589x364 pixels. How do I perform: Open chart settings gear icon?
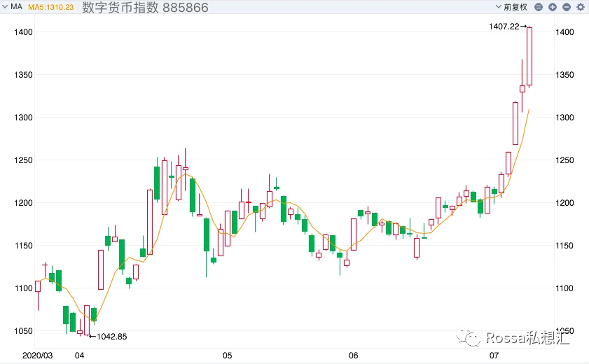click(581, 7)
